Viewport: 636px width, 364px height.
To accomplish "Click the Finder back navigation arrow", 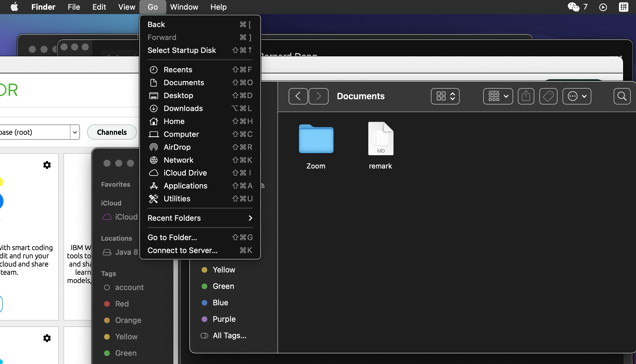I will [x=298, y=96].
